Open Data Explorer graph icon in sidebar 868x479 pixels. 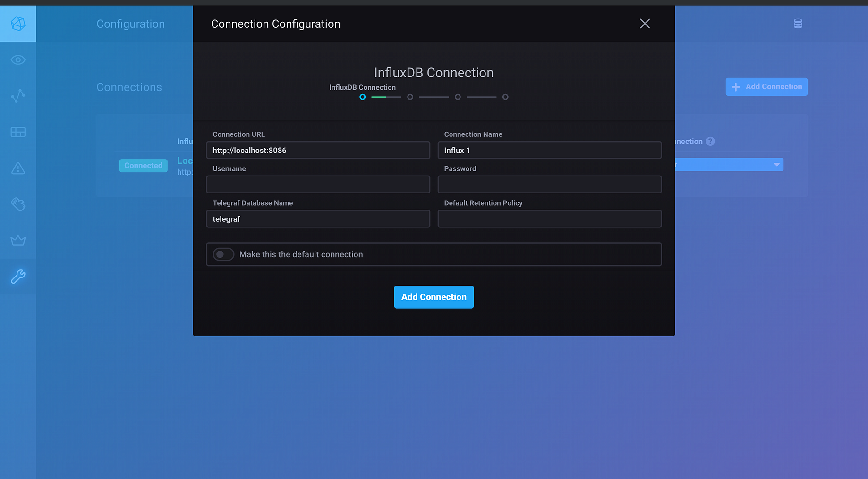(x=18, y=96)
